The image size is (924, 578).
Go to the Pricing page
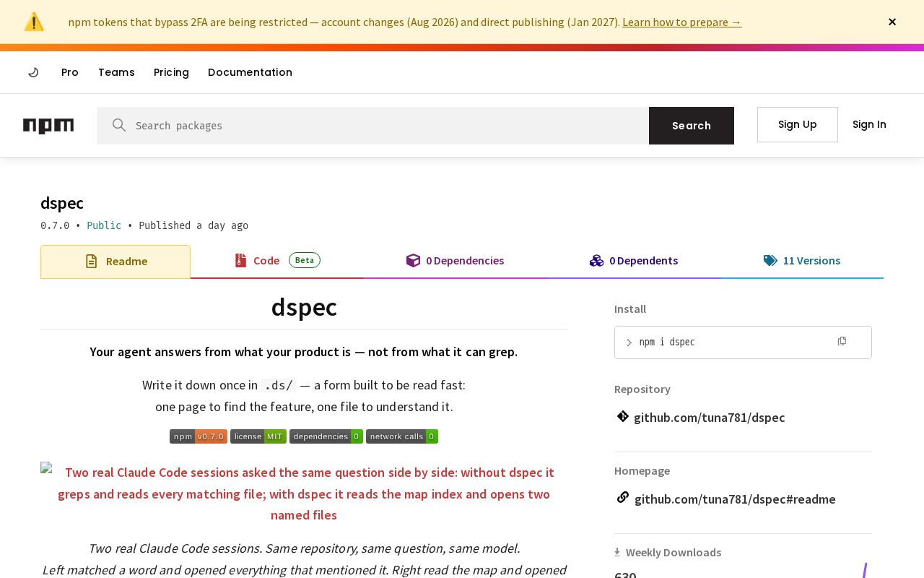(171, 72)
